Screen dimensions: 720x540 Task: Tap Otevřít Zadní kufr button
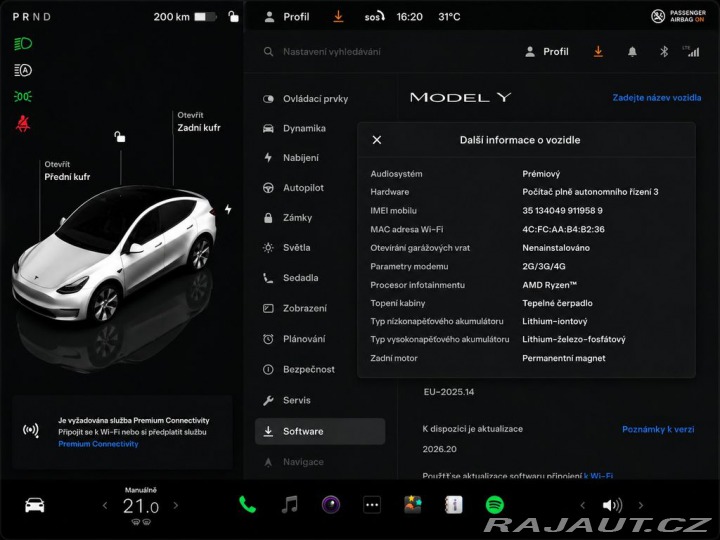coord(199,122)
